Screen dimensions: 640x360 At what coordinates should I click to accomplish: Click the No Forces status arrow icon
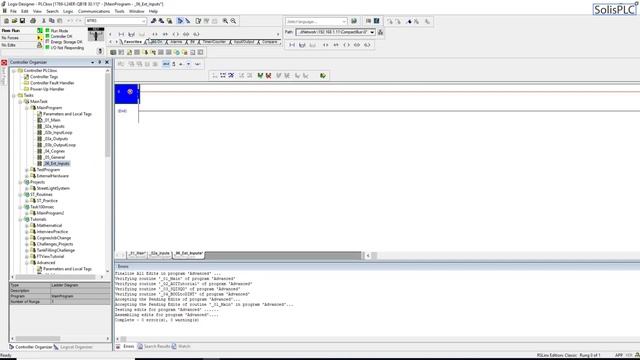coord(40,38)
